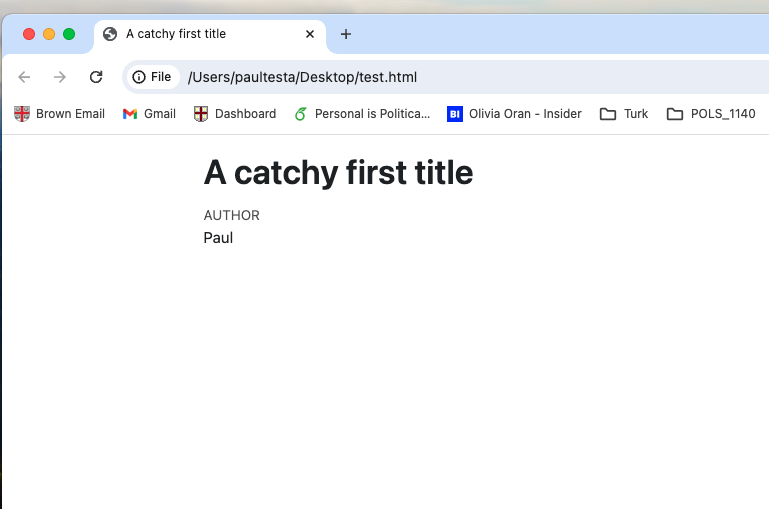The image size is (769, 509).
Task: Minimize the window with yellow button
Action: 49,34
